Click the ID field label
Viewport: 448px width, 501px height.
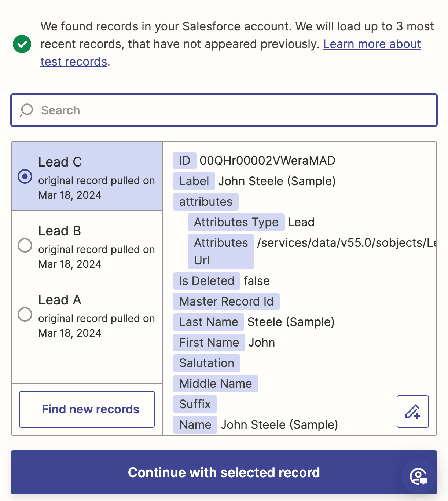(x=185, y=161)
